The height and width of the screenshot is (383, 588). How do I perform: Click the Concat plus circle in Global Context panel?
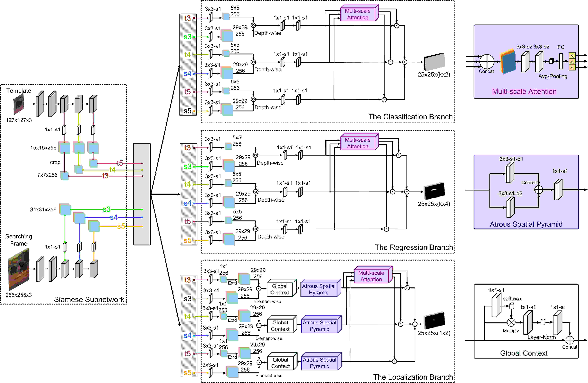[x=570, y=340]
